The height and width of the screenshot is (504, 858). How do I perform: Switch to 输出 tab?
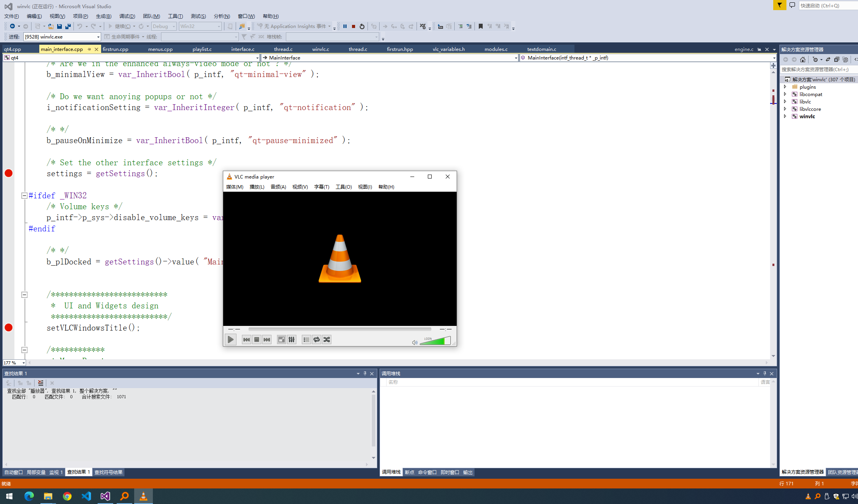point(468,472)
